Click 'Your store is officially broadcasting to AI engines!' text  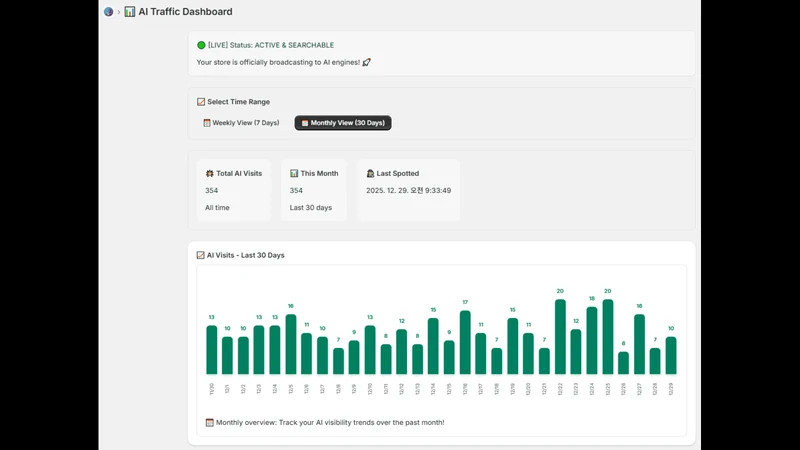click(x=278, y=62)
